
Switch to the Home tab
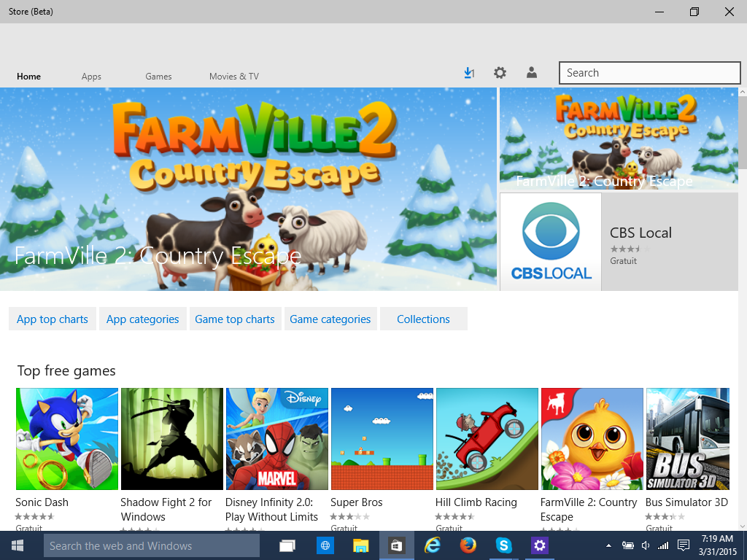(x=28, y=76)
